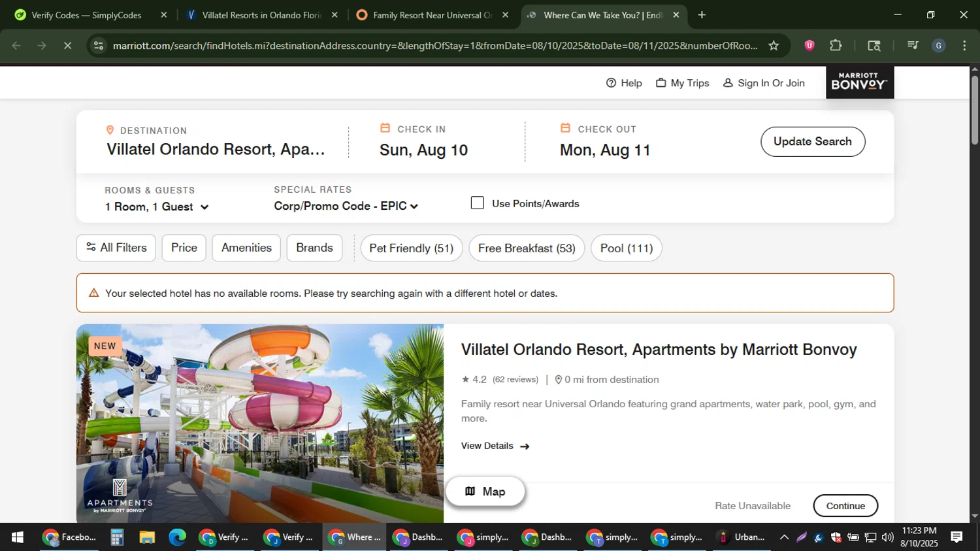Click View Details link
Image resolution: width=980 pixels, height=551 pixels.
tap(495, 446)
